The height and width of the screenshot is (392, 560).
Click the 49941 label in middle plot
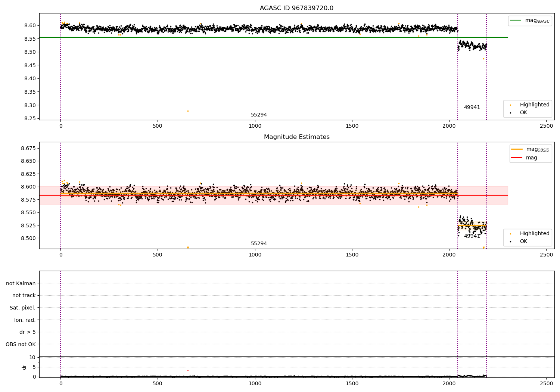(472, 236)
